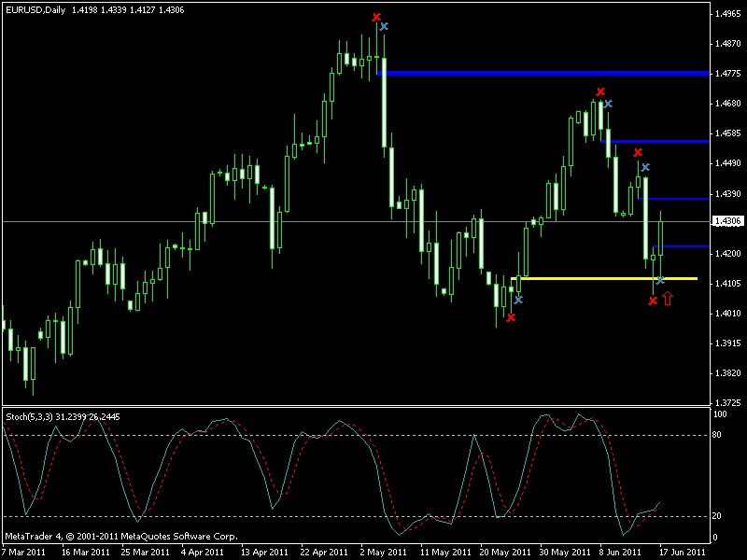Click the 20 level on the stochastic scale
This screenshot has height=560, width=747.
[717, 516]
